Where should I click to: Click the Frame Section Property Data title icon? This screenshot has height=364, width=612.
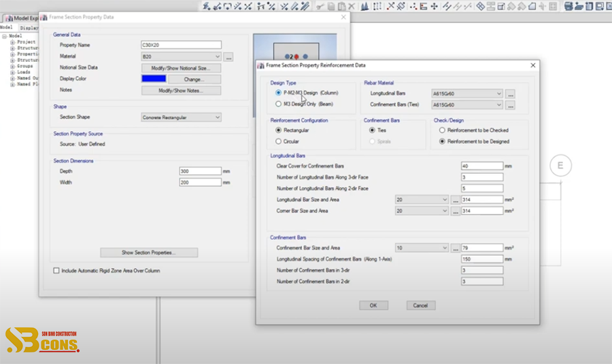44,17
